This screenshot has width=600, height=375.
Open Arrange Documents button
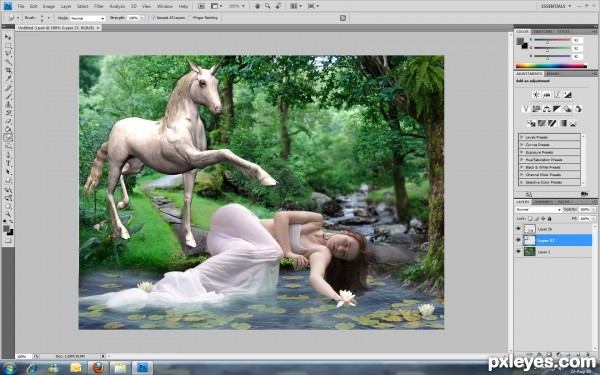click(x=295, y=6)
